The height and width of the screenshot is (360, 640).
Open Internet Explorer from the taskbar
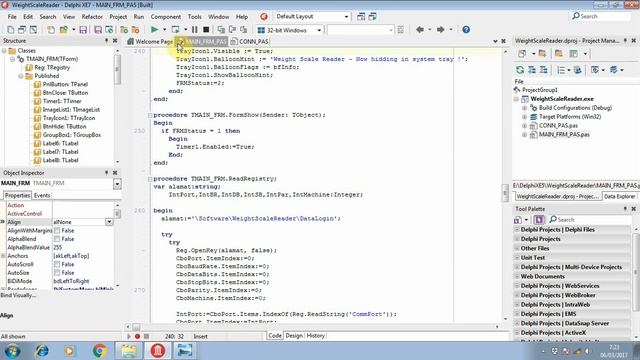coord(41,351)
